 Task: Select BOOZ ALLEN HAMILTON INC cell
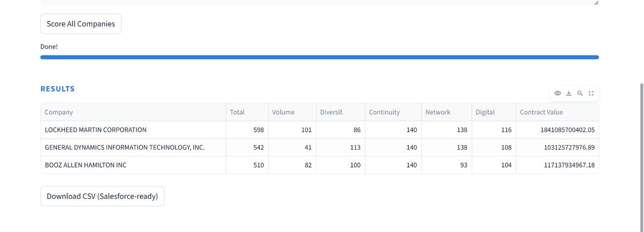click(x=133, y=165)
